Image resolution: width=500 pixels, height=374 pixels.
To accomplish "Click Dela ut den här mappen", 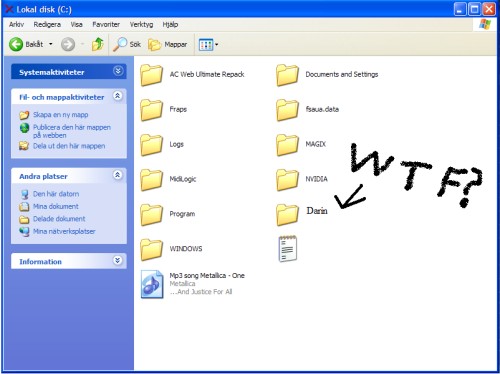I will pos(69,146).
